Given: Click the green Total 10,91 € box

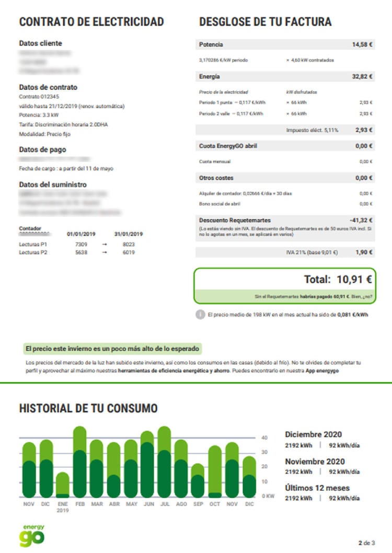Looking at the screenshot, I should (x=285, y=285).
